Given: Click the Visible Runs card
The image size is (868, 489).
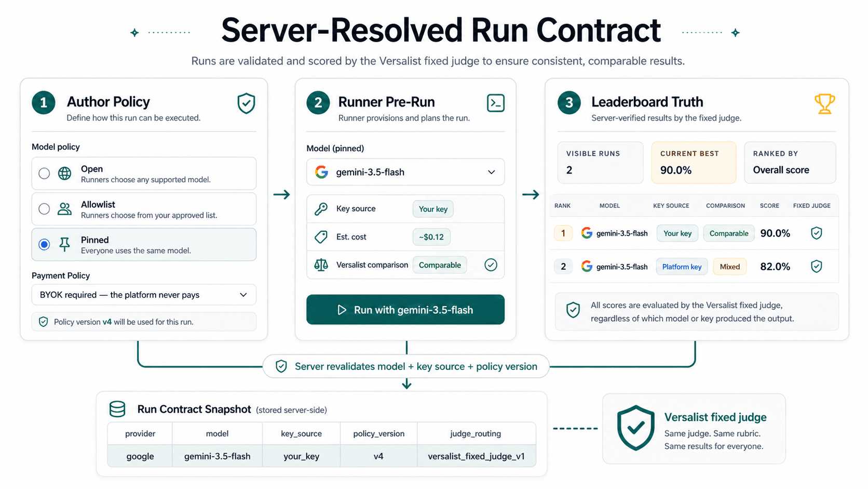Looking at the screenshot, I should point(600,163).
